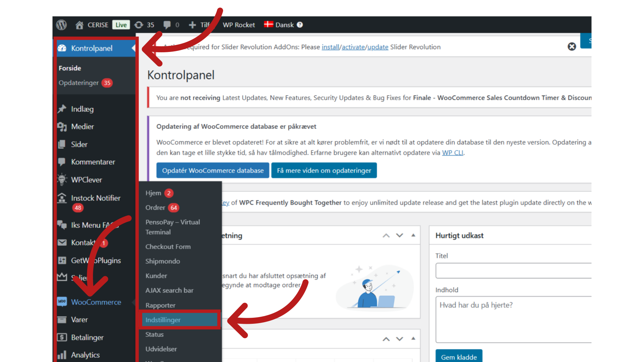The width and height of the screenshot is (644, 362).
Task: Open the Dansk language switcher
Action: 284,25
